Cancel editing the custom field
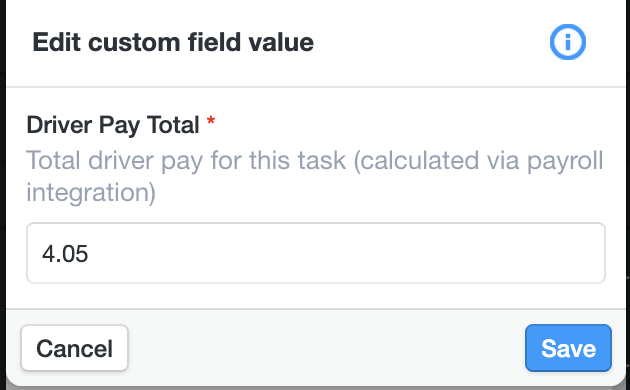The height and width of the screenshot is (390, 630). [x=75, y=348]
